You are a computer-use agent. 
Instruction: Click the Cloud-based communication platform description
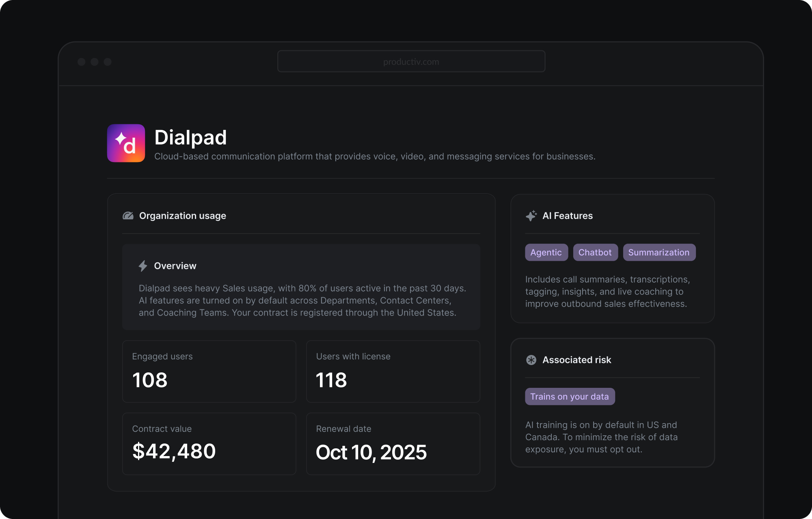coord(375,156)
